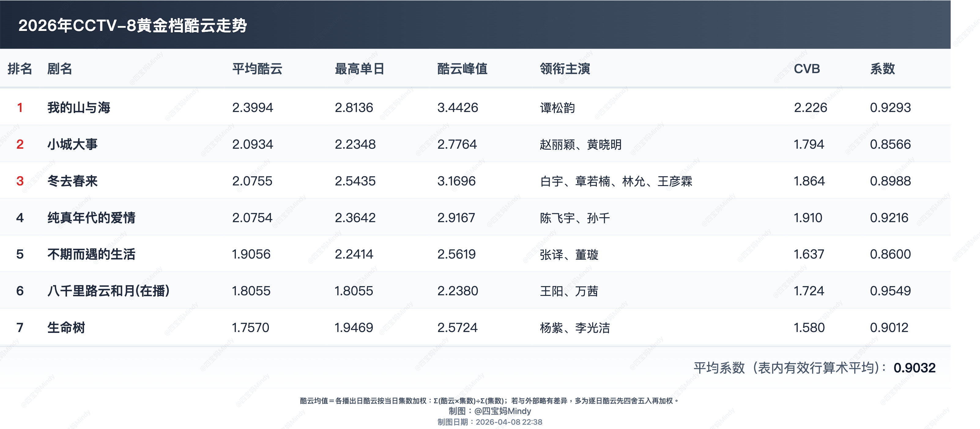
Task: Click the 酷云峰值 column header
Action: (x=462, y=69)
